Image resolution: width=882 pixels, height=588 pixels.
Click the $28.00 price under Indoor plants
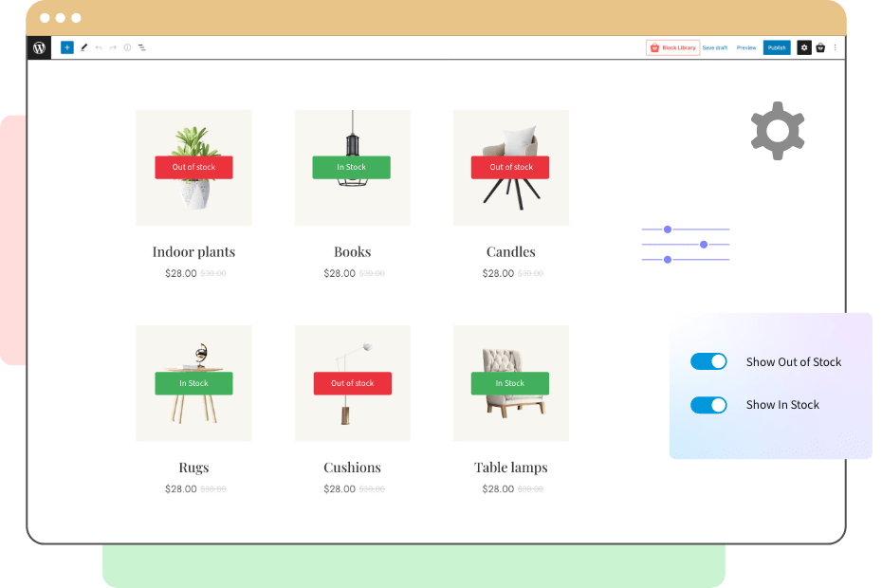180,273
